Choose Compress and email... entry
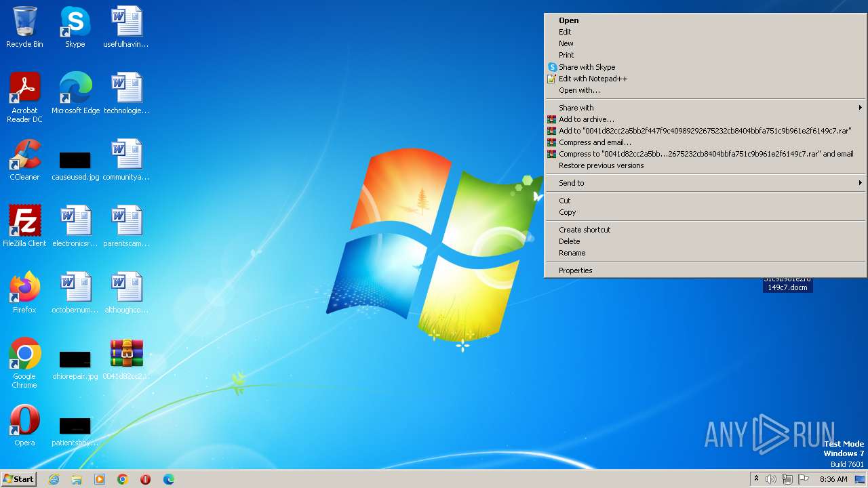This screenshot has width=868, height=488. [x=705, y=142]
